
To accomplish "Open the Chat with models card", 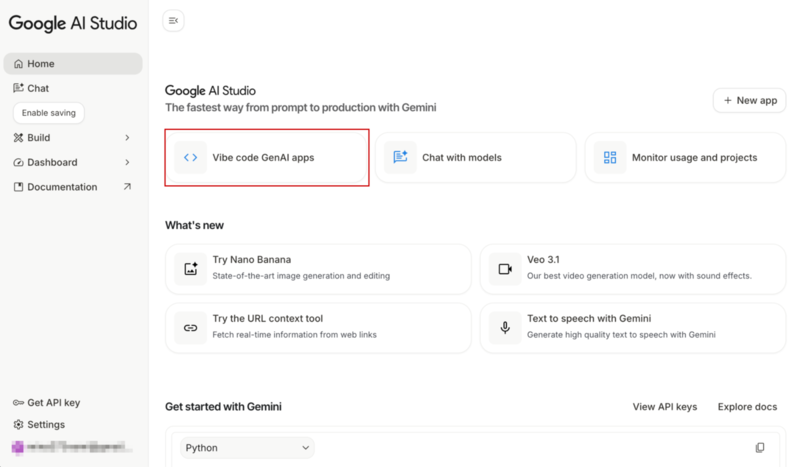I will [476, 158].
